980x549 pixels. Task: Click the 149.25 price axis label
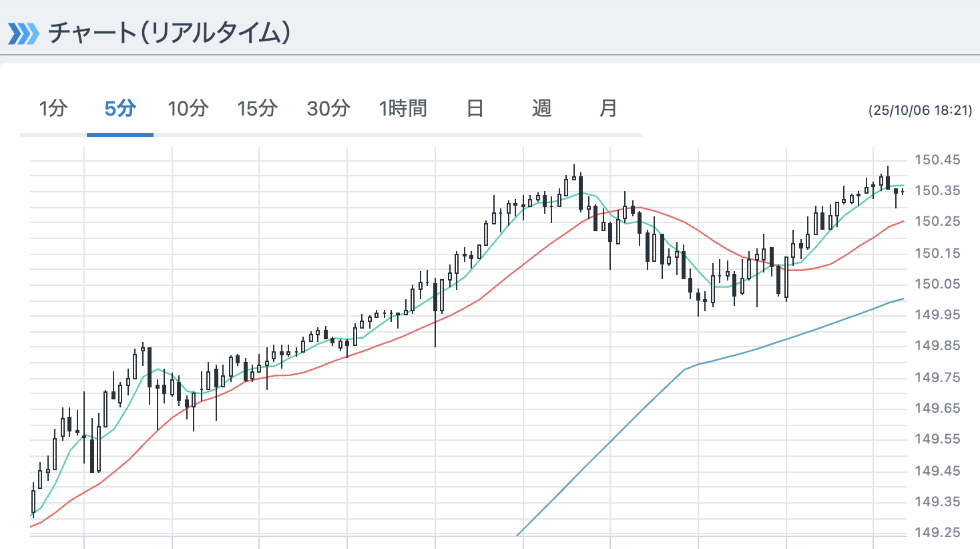pyautogui.click(x=937, y=532)
